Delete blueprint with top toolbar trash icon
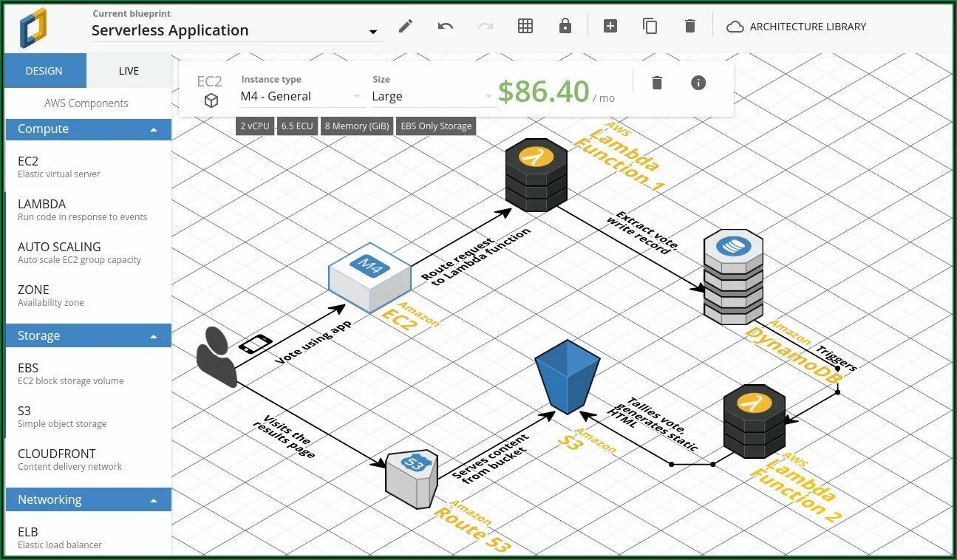Viewport: 957px width, 560px height. point(690,26)
